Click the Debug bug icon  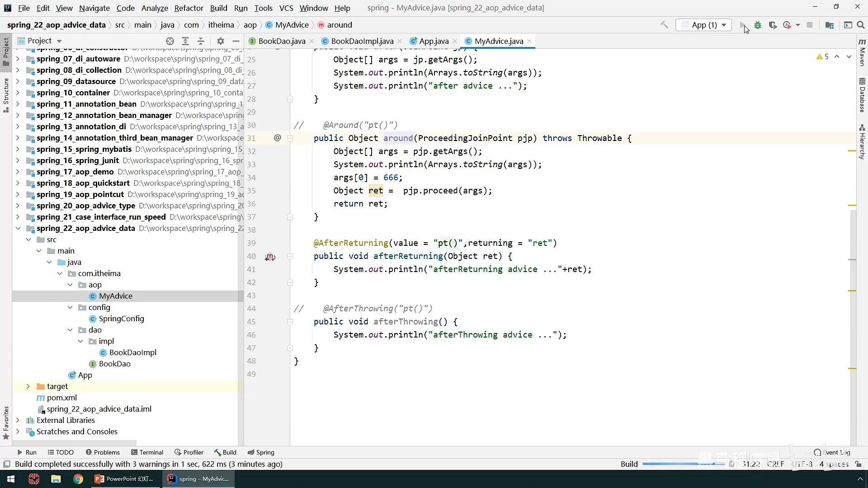click(758, 25)
